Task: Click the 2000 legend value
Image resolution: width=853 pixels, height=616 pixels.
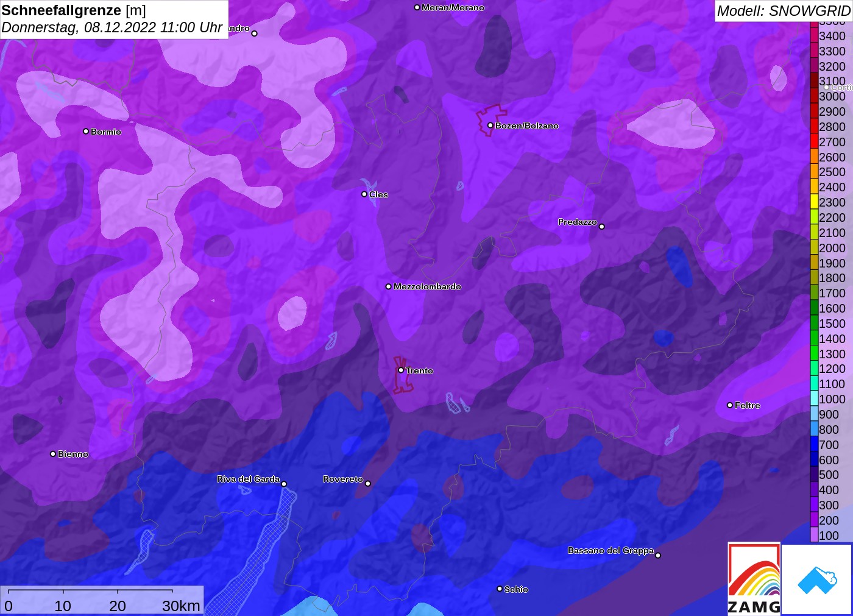Action: coord(832,248)
